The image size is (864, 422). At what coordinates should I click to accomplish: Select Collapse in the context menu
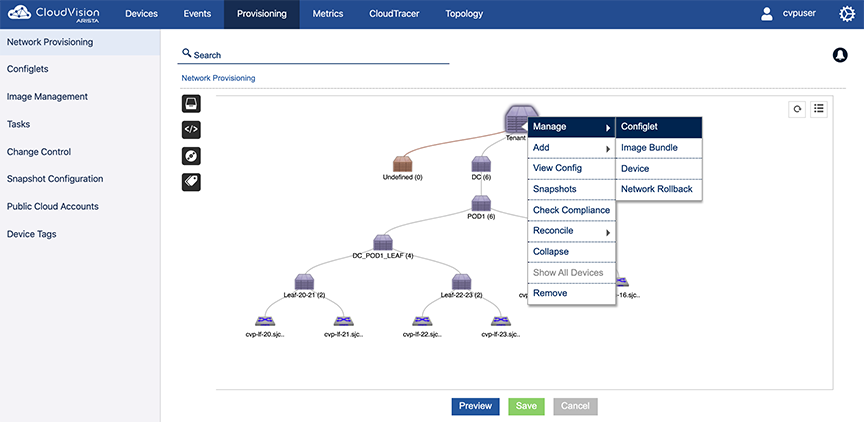(571, 252)
